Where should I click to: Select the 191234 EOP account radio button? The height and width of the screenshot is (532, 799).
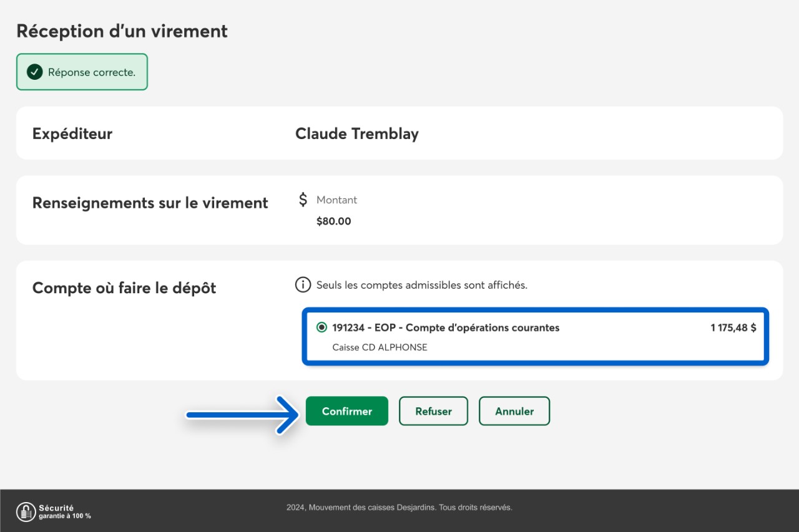pos(321,327)
